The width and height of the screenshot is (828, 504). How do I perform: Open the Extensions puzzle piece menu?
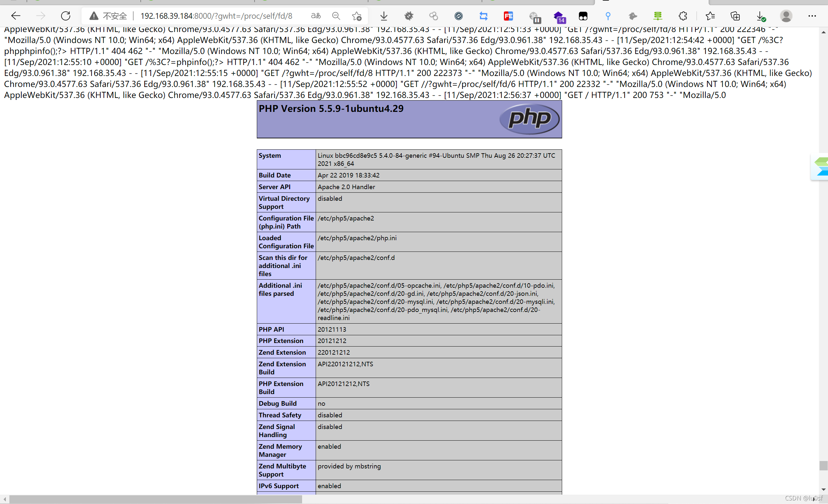683,16
